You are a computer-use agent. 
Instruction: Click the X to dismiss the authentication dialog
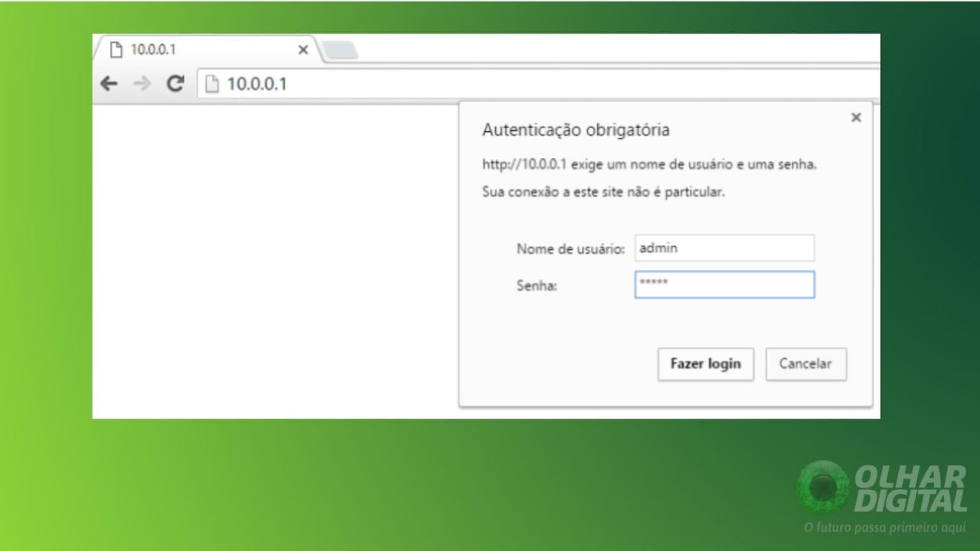856,117
